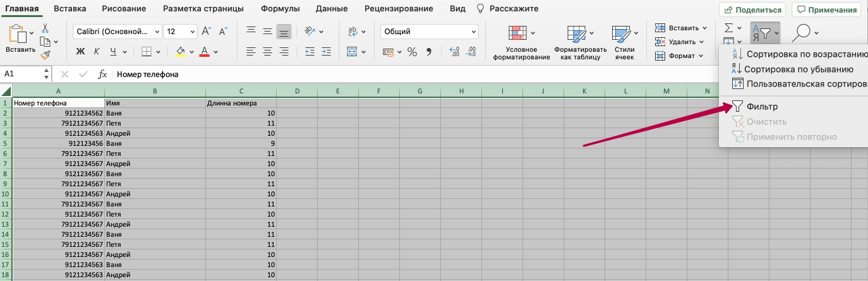868x281 pixels.
Task: Align text to vertical middle
Action: click(x=267, y=30)
